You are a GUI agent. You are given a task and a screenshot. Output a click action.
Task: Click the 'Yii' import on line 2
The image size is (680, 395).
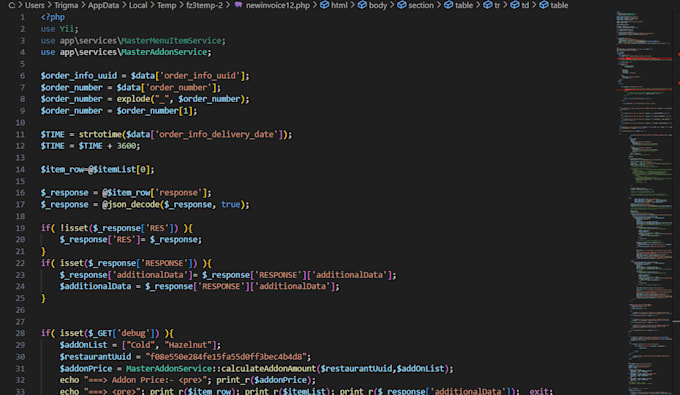pyautogui.click(x=67, y=29)
